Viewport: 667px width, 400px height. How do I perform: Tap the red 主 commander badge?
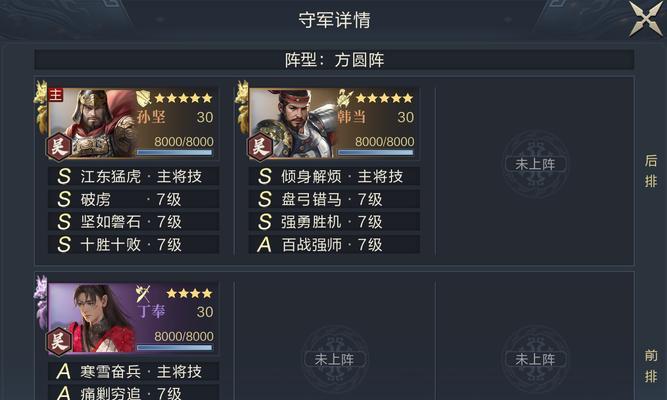pos(55,95)
